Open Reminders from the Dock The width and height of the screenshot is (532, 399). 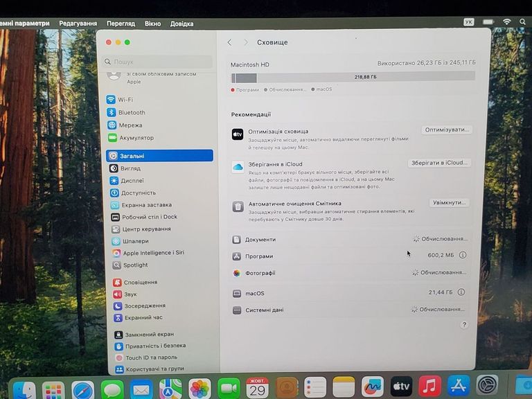coord(315,387)
